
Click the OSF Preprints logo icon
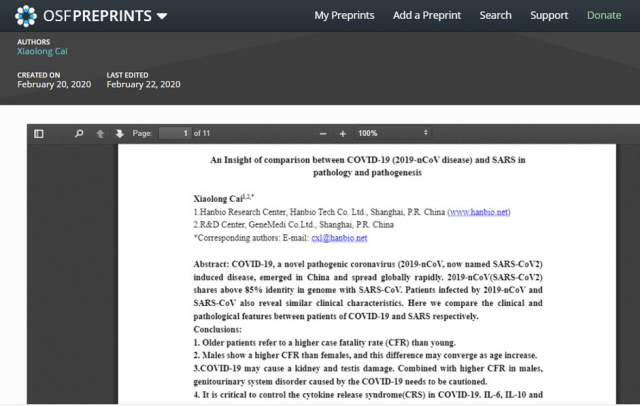click(x=26, y=16)
